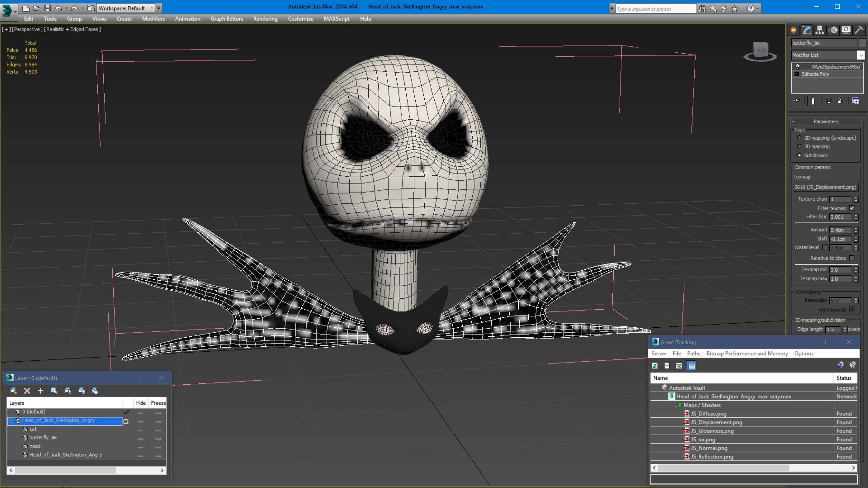Open the Workspace Default dropdown
Viewport: 868px width, 488px height.
coord(125,8)
